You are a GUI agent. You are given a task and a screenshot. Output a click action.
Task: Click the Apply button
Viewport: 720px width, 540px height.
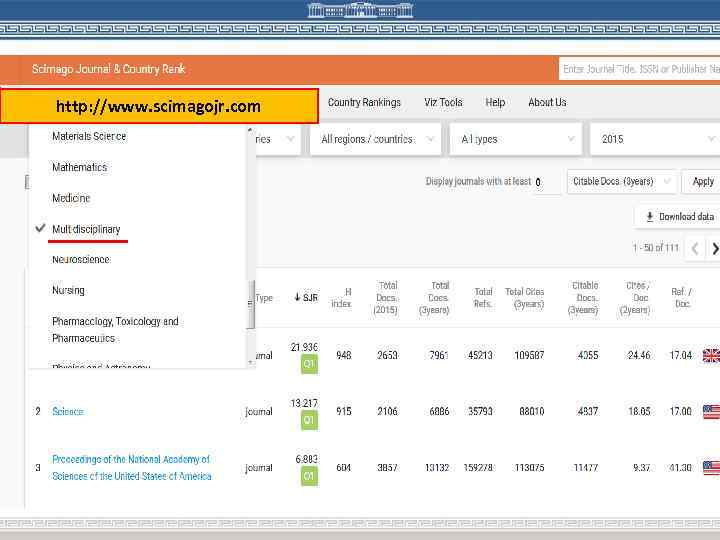703,181
